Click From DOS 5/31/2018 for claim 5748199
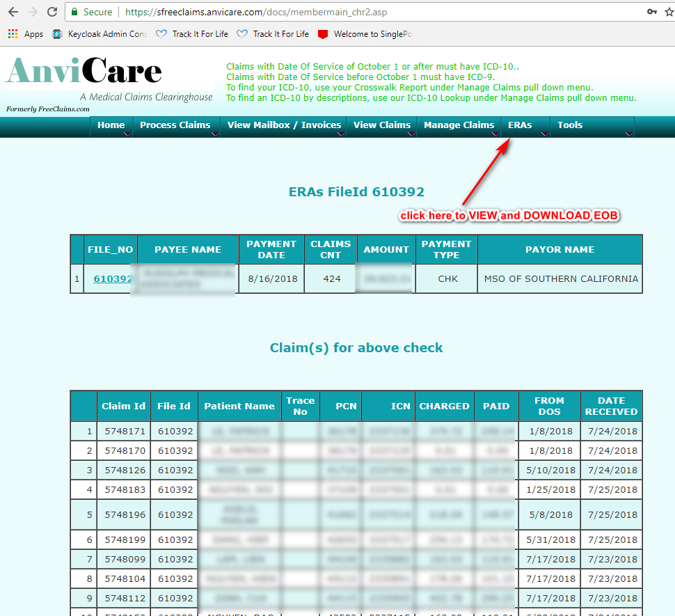675x616 pixels. (x=550, y=540)
